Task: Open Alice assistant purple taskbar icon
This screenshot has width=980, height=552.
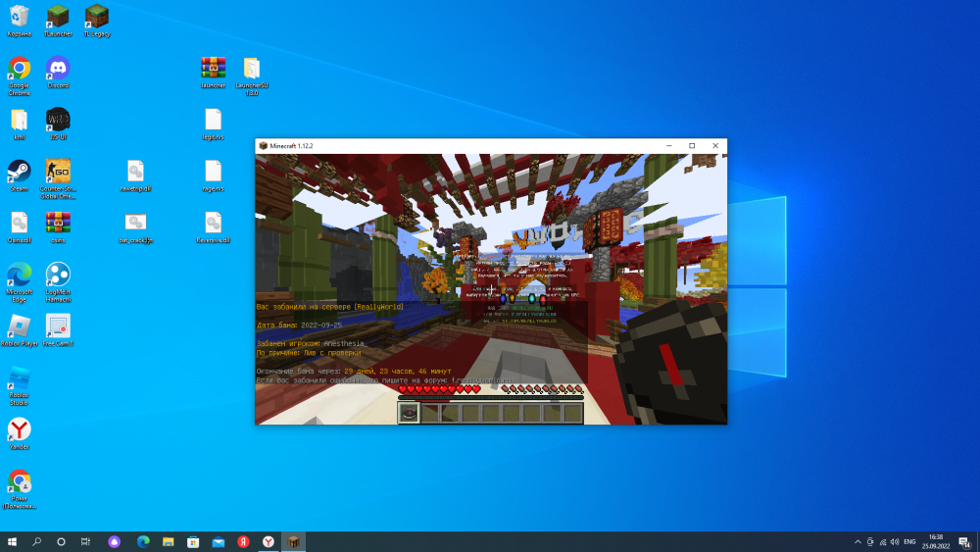Action: tap(114, 541)
